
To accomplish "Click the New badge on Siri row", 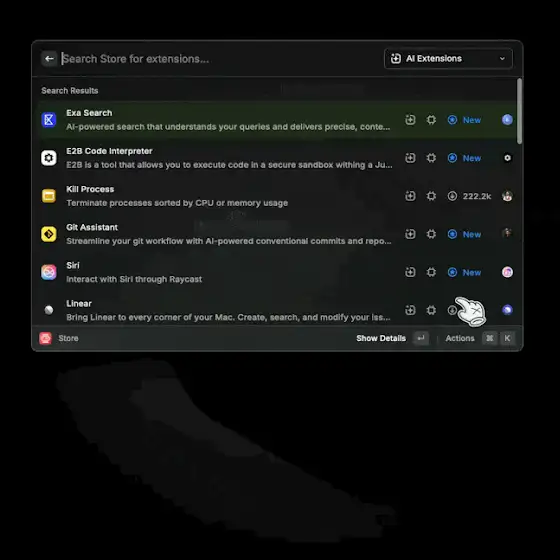I will click(465, 272).
